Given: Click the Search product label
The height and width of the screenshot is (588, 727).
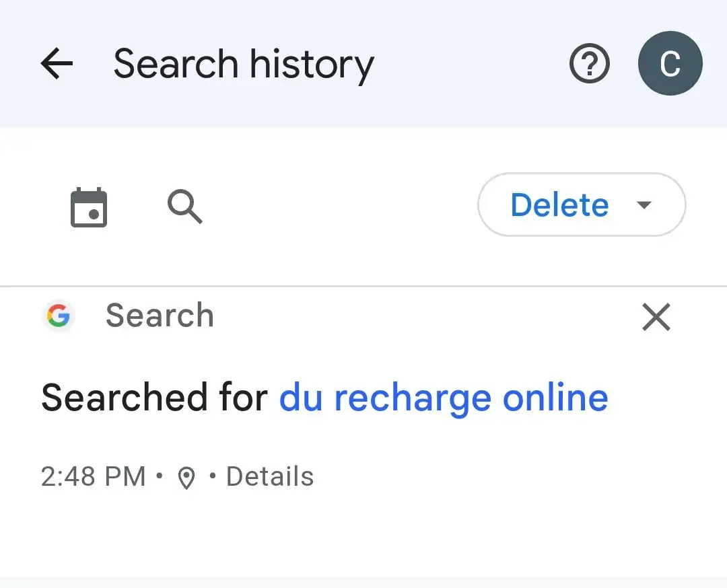Looking at the screenshot, I should [x=160, y=316].
